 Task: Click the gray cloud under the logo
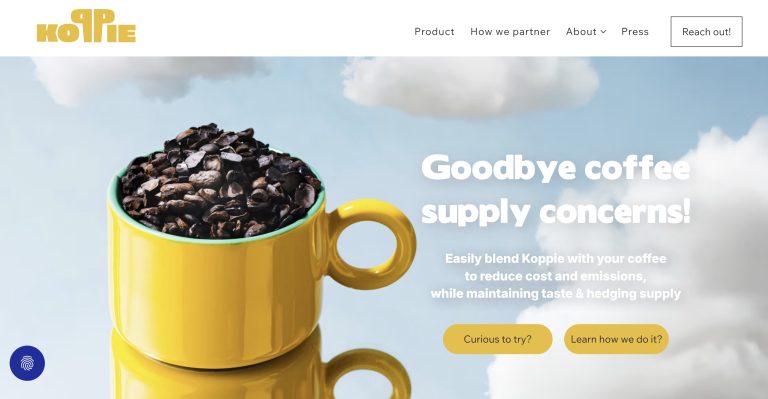(x=147, y=78)
